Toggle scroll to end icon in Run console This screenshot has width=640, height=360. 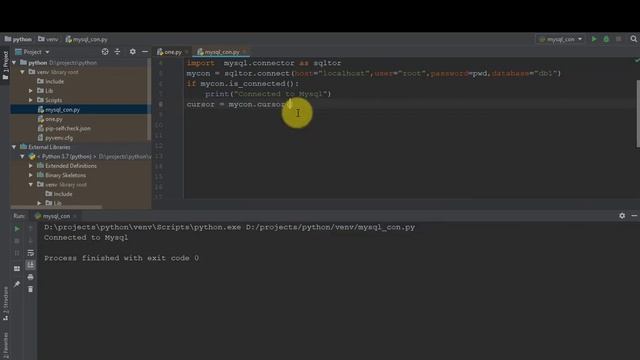(30, 265)
